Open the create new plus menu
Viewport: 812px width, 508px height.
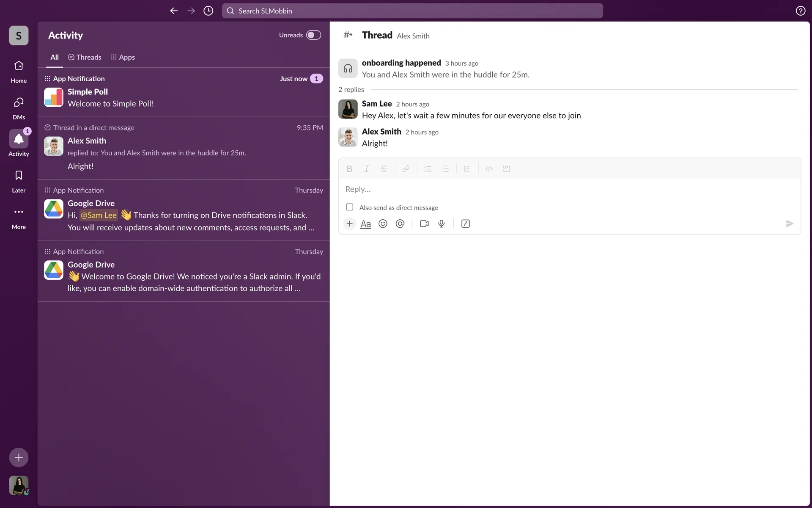point(19,458)
